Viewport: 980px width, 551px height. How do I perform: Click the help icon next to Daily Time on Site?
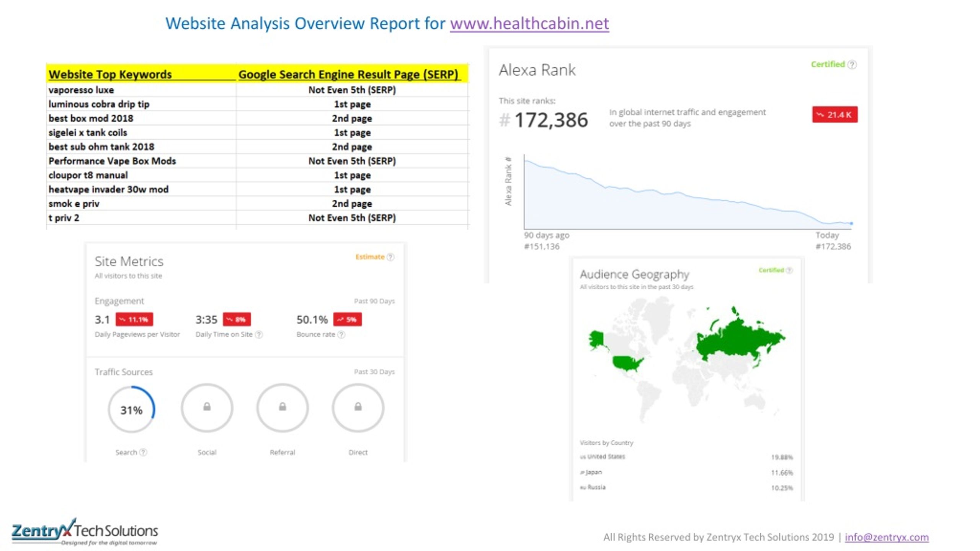click(259, 335)
